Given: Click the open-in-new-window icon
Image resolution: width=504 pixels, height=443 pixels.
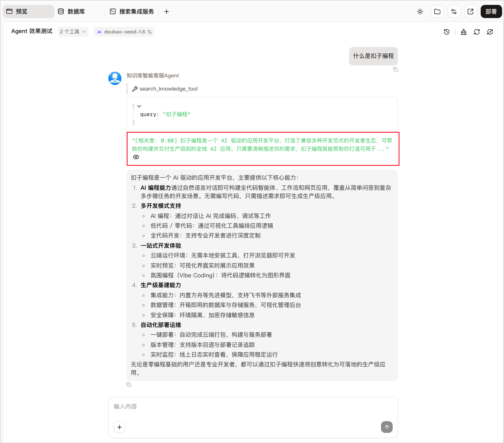Looking at the screenshot, I should click(471, 12).
